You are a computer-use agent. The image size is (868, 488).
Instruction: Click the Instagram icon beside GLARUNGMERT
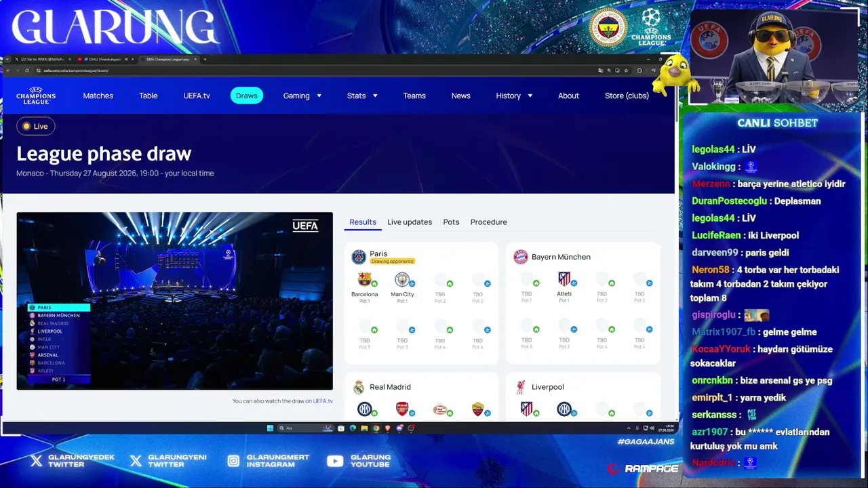[x=233, y=461]
